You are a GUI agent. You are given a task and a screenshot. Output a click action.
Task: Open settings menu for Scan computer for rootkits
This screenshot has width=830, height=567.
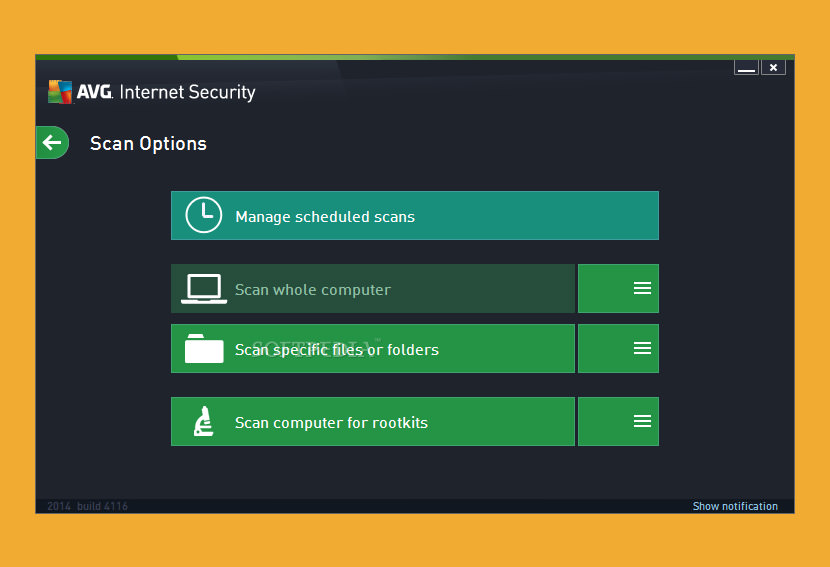(x=641, y=422)
